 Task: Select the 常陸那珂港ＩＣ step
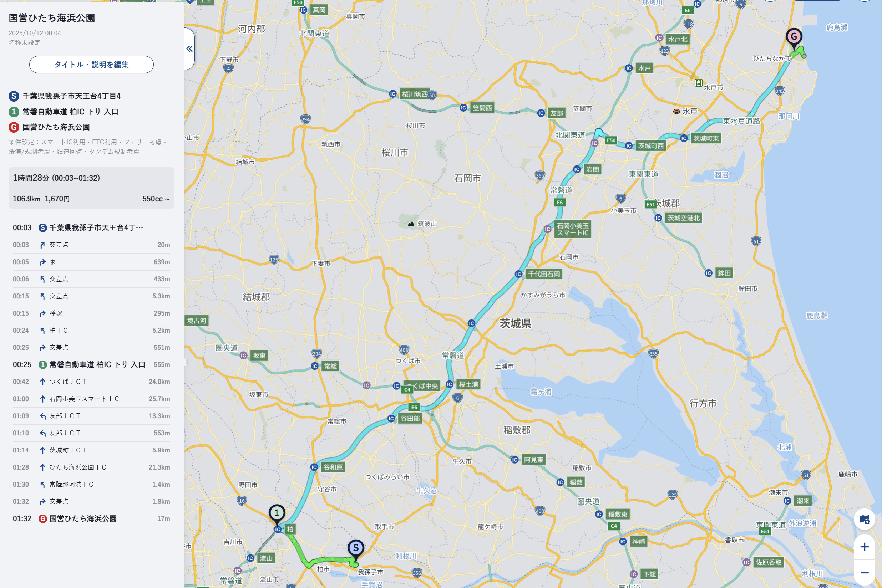[x=92, y=485]
